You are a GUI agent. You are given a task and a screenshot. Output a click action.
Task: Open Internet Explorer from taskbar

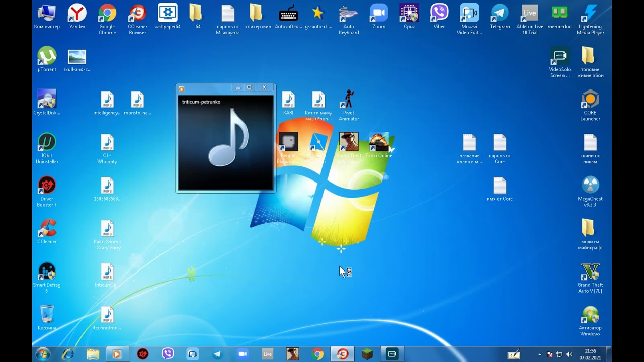coord(67,354)
